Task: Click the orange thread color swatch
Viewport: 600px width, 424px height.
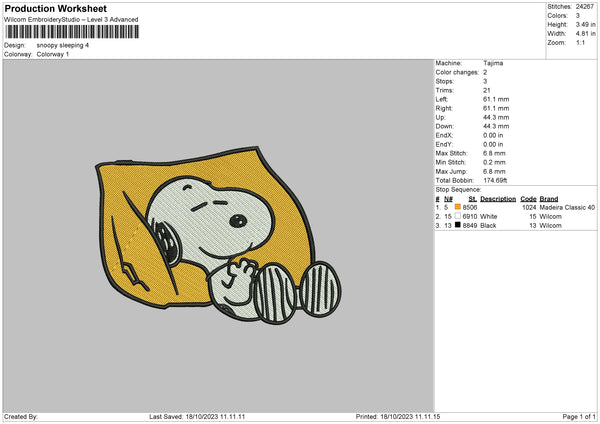Action: (x=458, y=208)
